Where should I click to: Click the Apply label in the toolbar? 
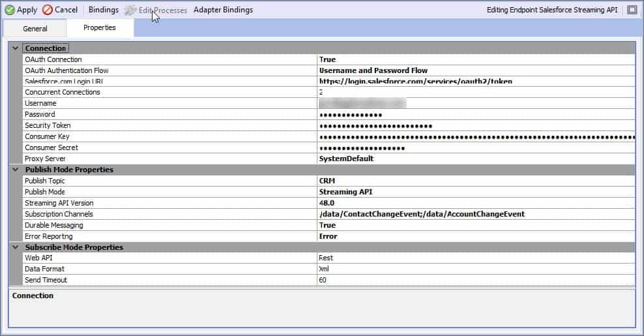point(27,10)
